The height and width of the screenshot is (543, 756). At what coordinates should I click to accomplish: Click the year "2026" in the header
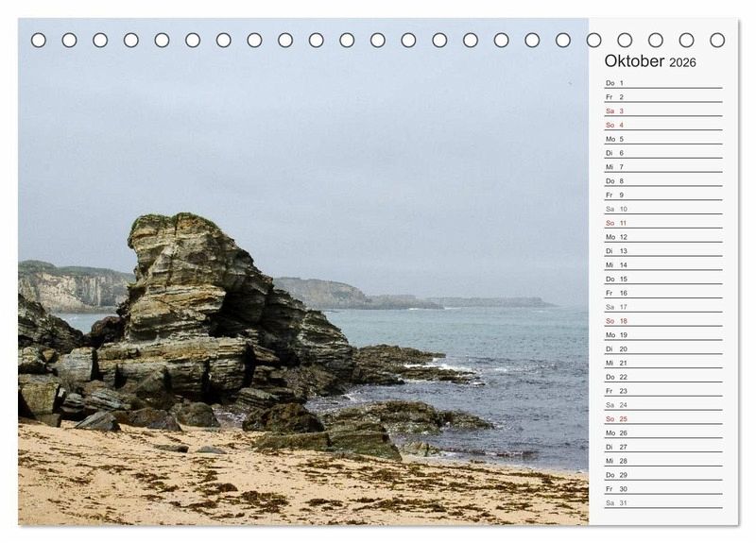682,62
